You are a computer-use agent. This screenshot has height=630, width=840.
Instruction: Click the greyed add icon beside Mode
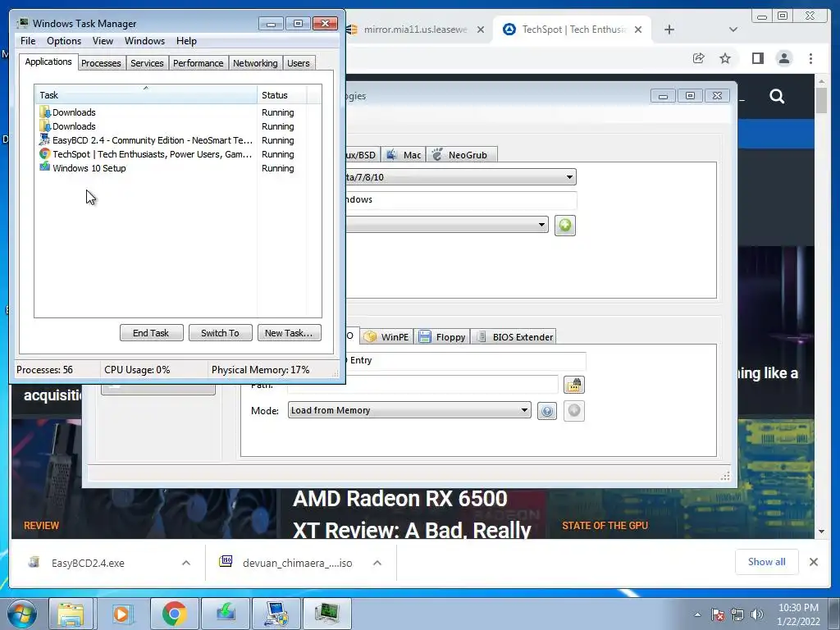573,411
